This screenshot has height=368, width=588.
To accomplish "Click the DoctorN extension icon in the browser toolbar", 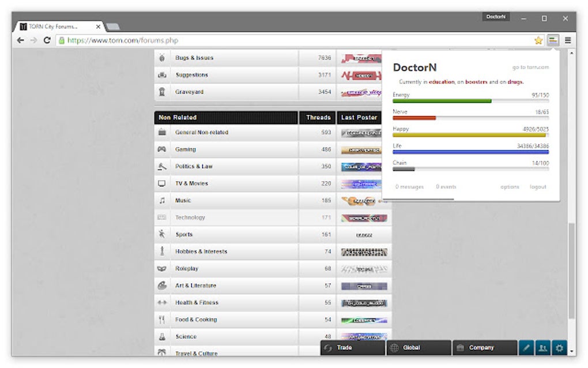I will [x=553, y=40].
